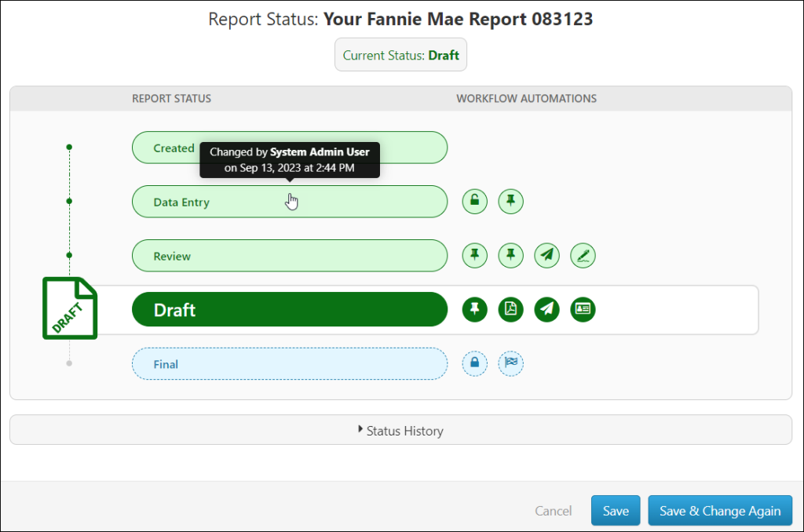The height and width of the screenshot is (532, 804).
Task: Expand the Status History section
Action: point(401,430)
